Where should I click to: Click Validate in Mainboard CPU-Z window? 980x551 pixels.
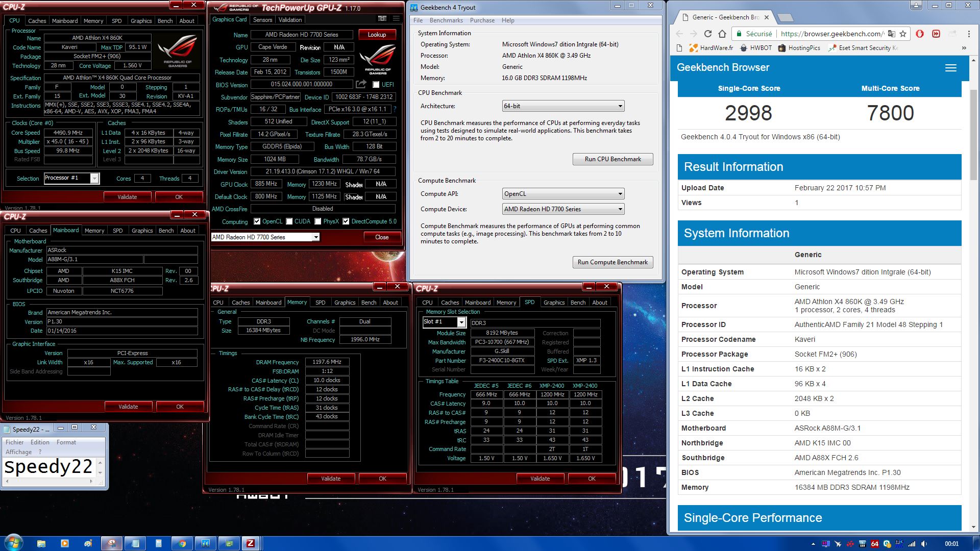tap(128, 407)
